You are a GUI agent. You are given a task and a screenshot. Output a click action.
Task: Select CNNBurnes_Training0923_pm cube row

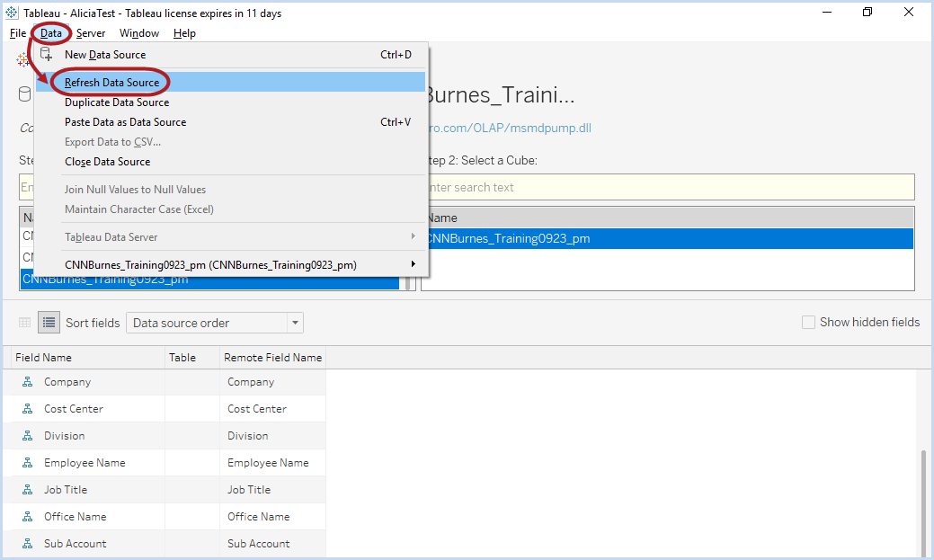point(670,238)
